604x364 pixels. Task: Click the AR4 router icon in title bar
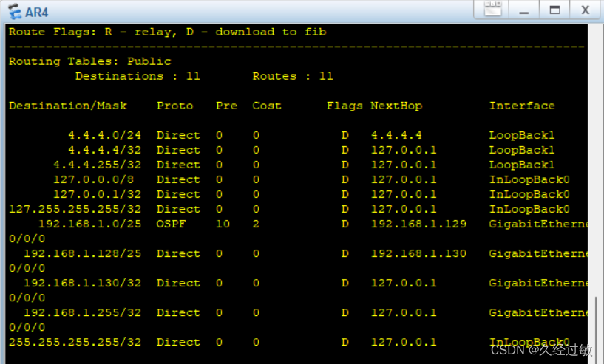coord(15,12)
